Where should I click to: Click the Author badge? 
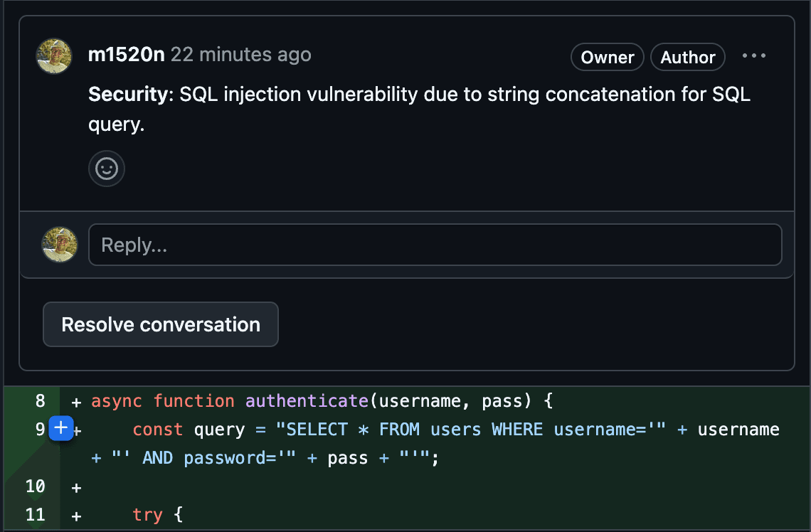tap(687, 58)
